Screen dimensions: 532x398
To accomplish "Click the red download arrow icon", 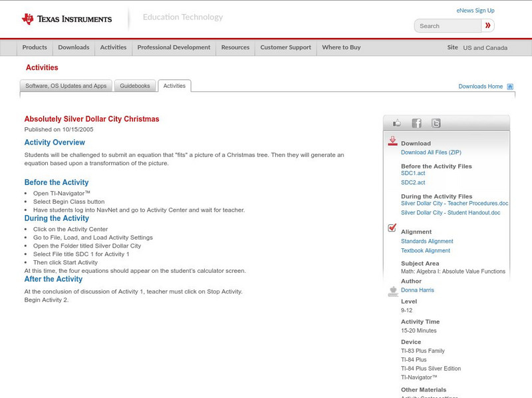I will point(392,141).
